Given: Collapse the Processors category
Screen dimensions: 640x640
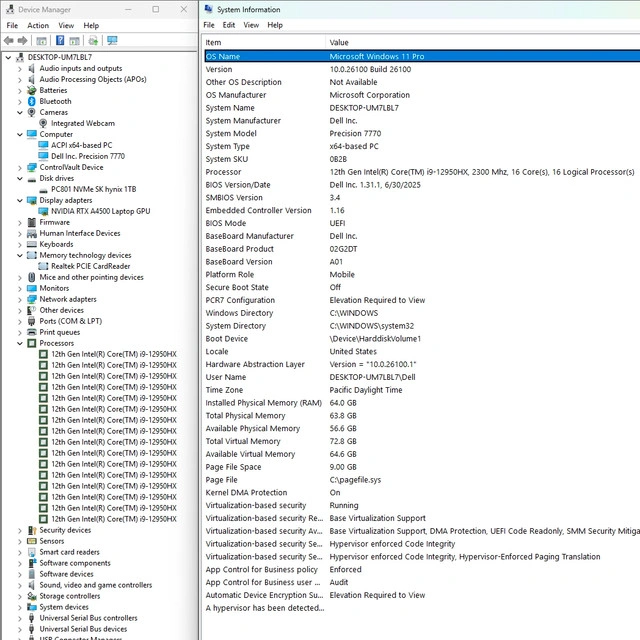Looking at the screenshot, I should click(x=20, y=343).
